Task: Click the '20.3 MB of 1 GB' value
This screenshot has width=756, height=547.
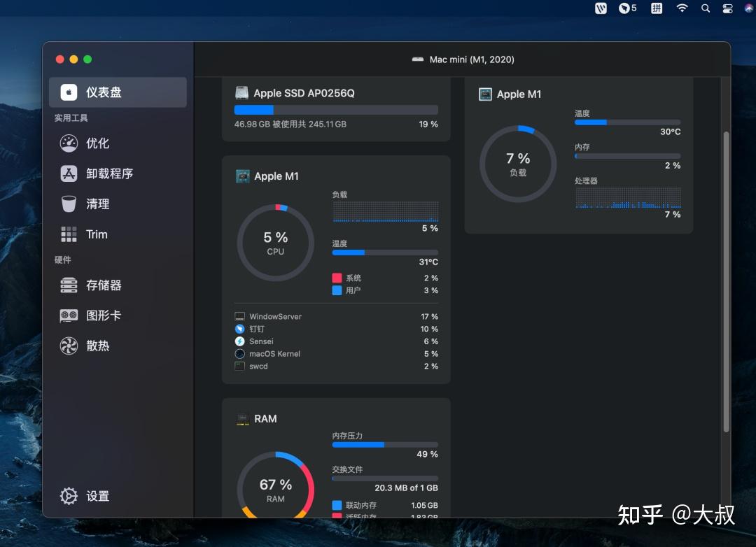Action: (x=406, y=488)
